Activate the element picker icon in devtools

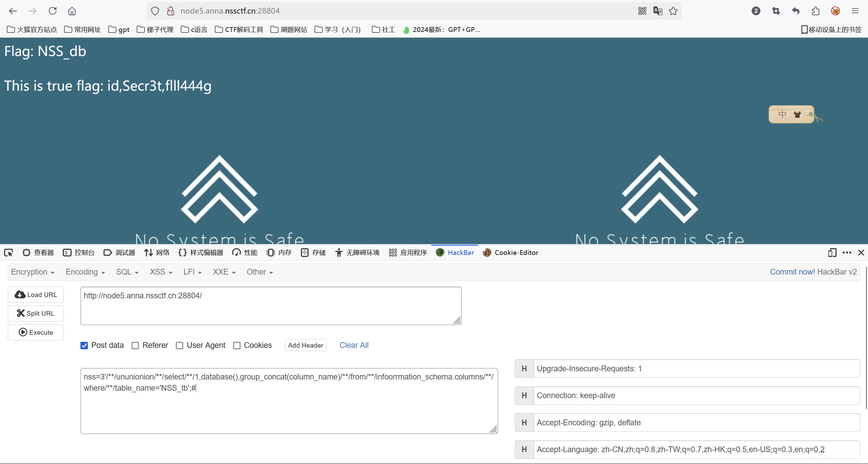[8, 253]
